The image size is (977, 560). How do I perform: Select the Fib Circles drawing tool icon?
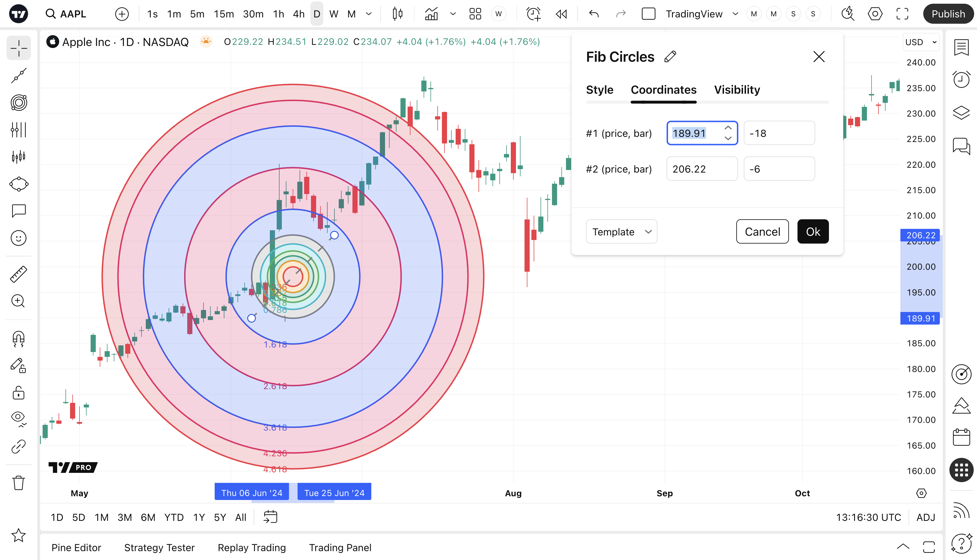click(19, 103)
